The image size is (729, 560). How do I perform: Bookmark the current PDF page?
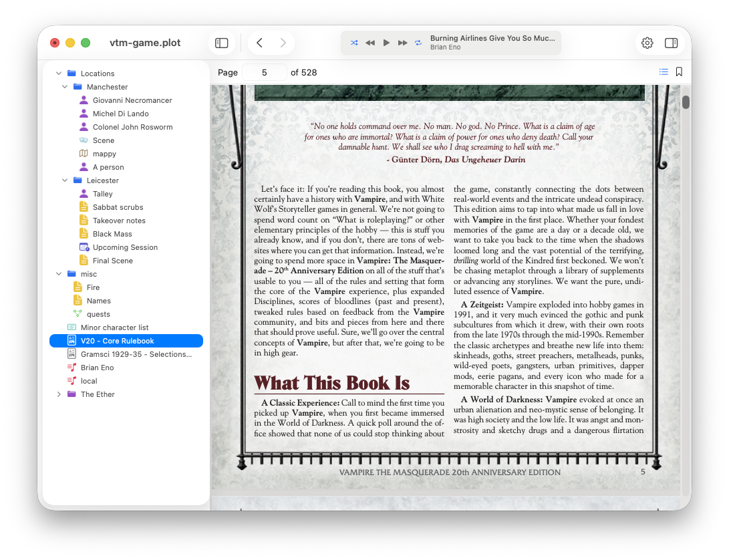pos(680,72)
